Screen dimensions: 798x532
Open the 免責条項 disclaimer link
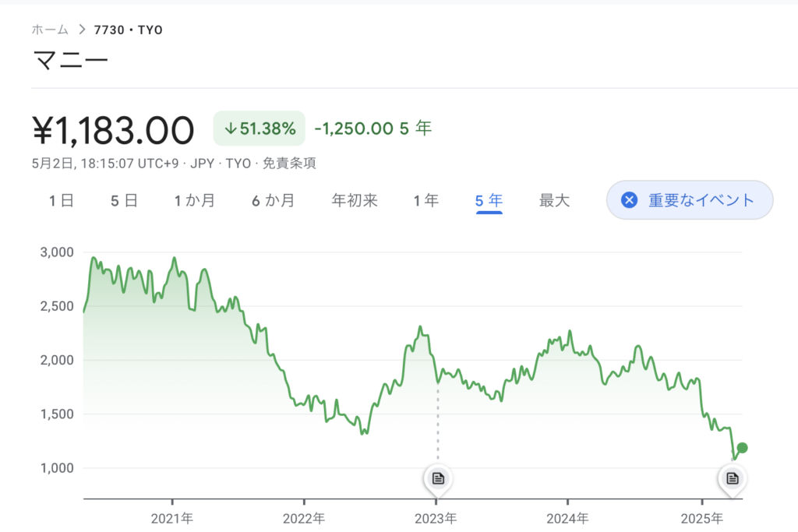tap(289, 164)
